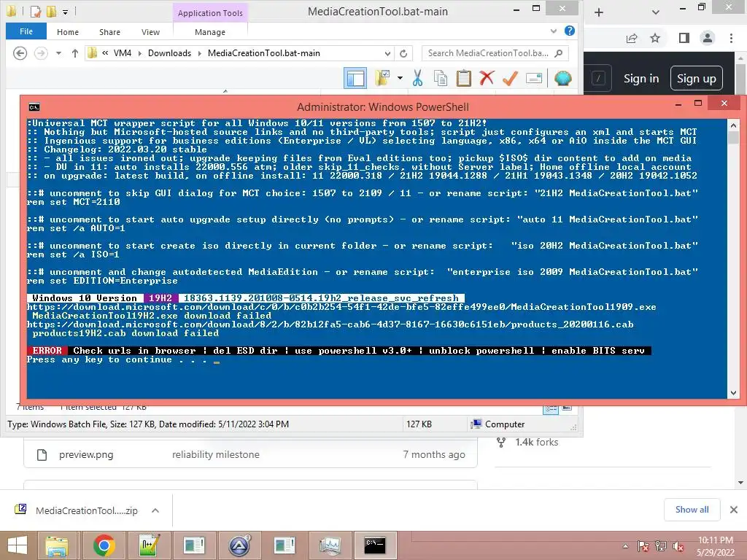Image resolution: width=747 pixels, height=560 pixels.
Task: Click the Sign in link on GitHub
Action: 641,79
